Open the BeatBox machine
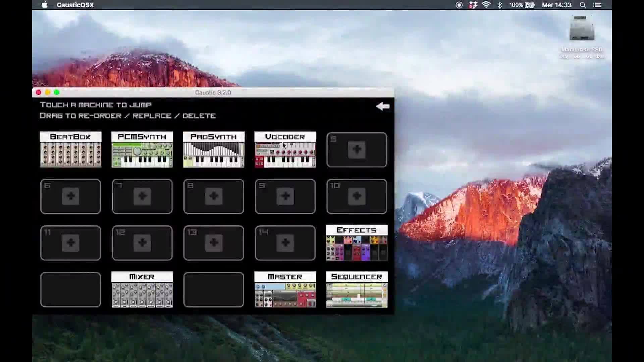This screenshot has width=644, height=362. click(70, 149)
